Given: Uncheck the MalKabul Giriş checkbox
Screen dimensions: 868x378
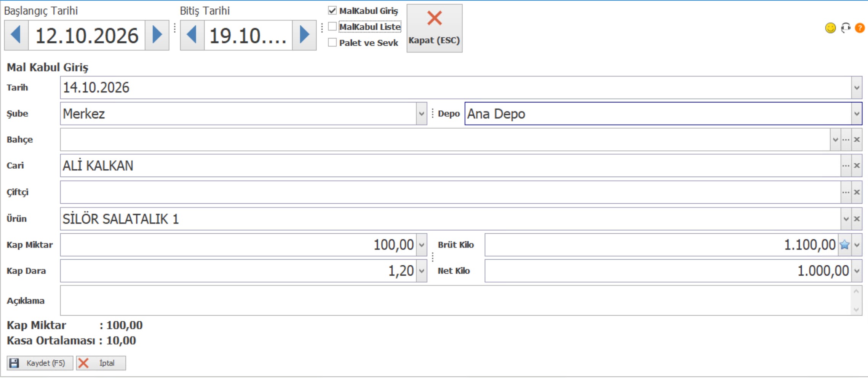Looking at the screenshot, I should click(332, 11).
